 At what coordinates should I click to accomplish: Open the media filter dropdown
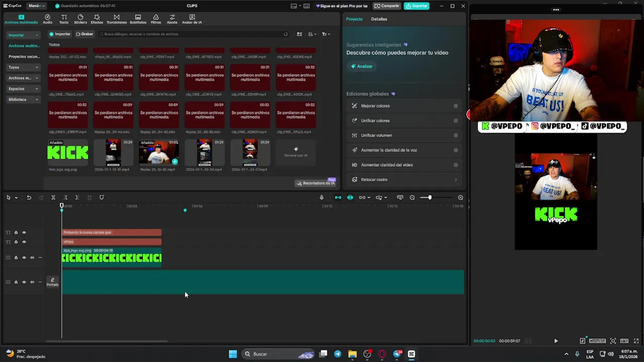tap(326, 34)
